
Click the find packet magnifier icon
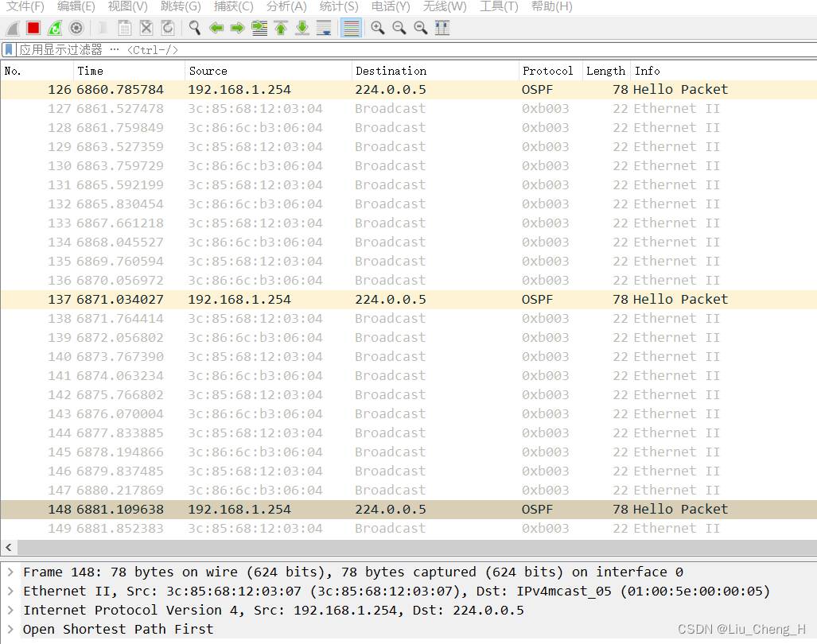(194, 28)
